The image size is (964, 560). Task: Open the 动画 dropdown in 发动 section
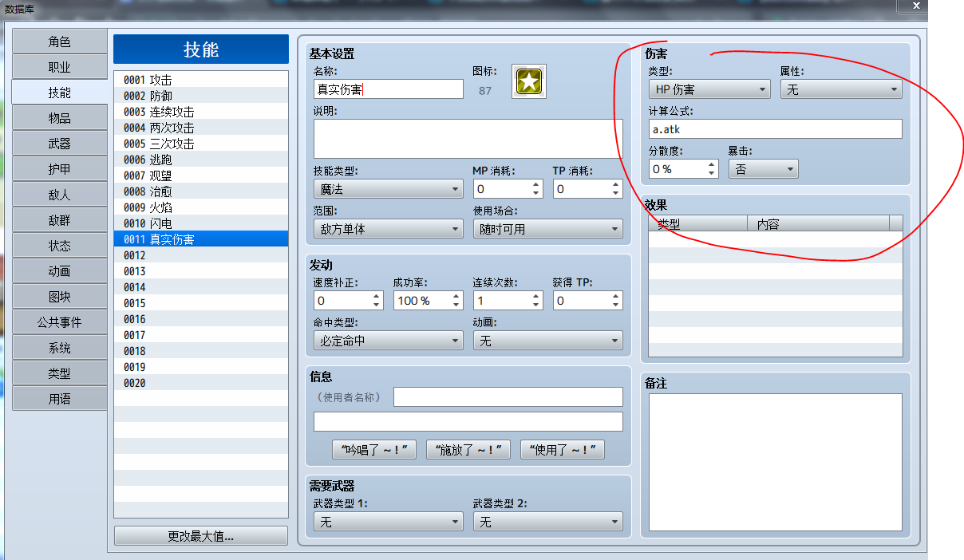tap(547, 341)
